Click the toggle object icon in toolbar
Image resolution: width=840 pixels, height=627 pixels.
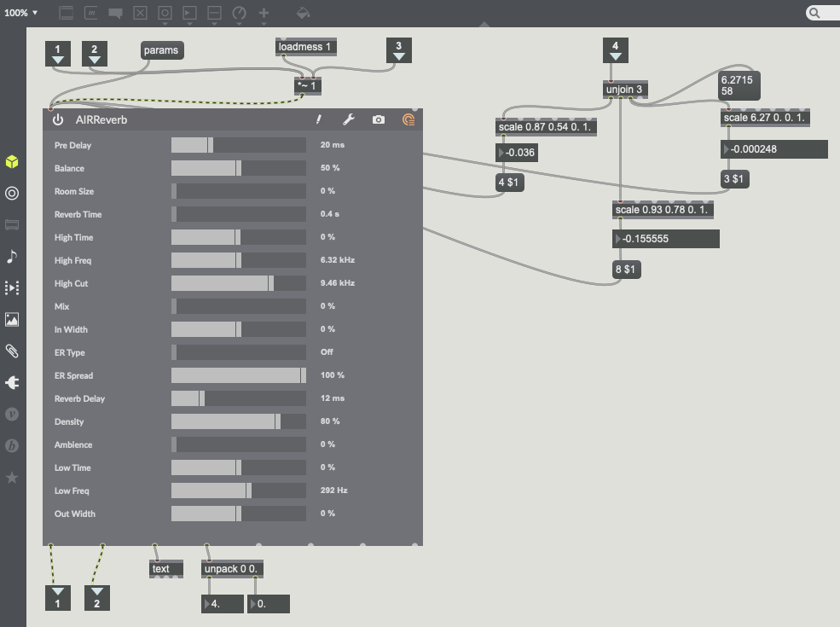(x=140, y=13)
